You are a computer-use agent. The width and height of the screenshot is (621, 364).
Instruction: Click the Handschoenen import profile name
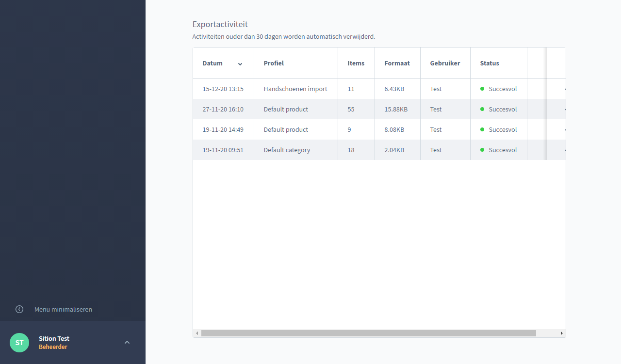point(295,89)
